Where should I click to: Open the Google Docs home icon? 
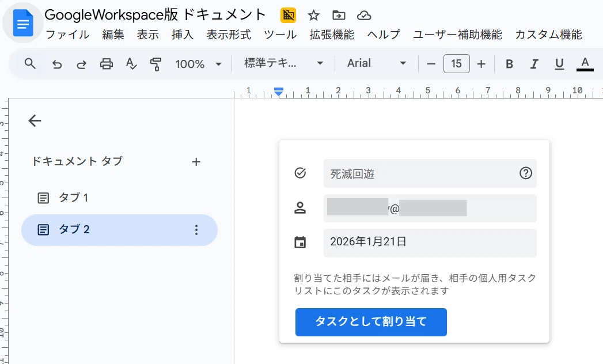click(x=22, y=24)
